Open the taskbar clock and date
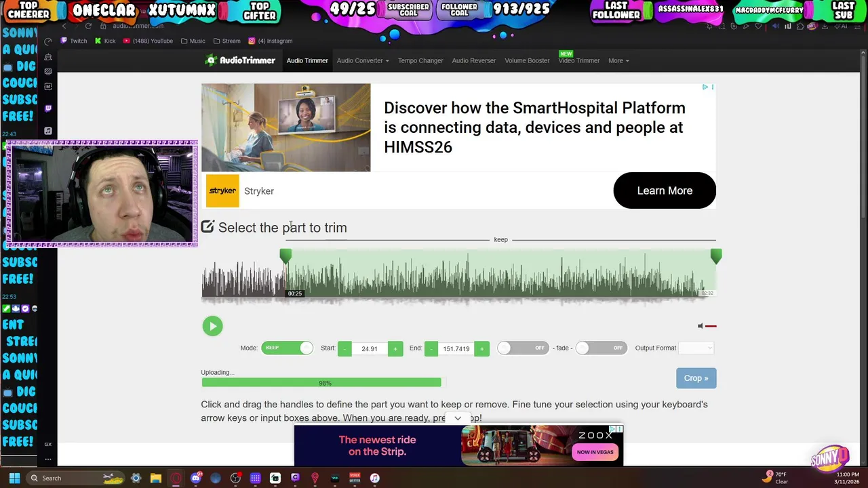868x488 pixels. 847,478
